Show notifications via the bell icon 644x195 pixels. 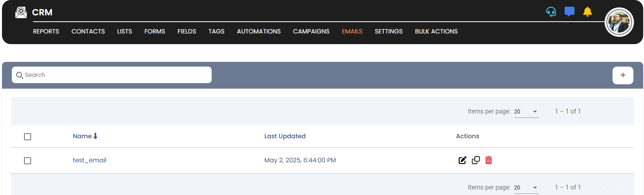tap(587, 12)
